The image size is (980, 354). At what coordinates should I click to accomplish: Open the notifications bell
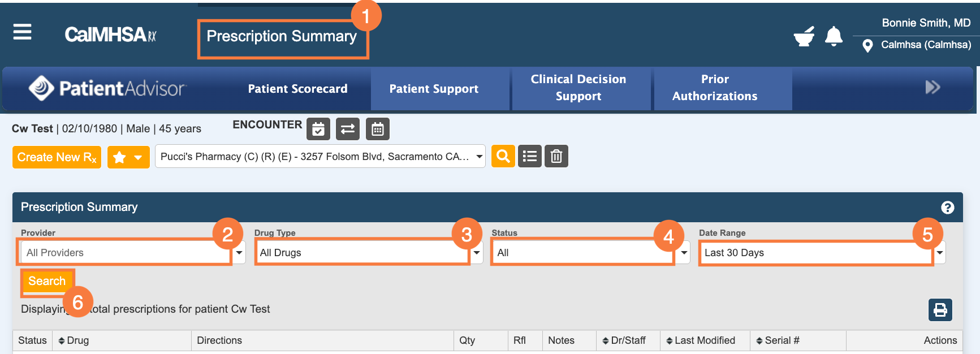click(x=834, y=36)
